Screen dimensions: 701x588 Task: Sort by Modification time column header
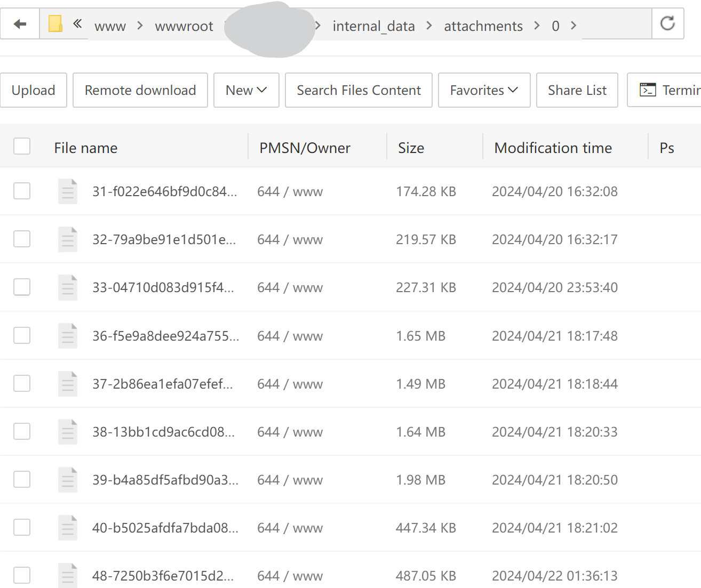coord(553,148)
